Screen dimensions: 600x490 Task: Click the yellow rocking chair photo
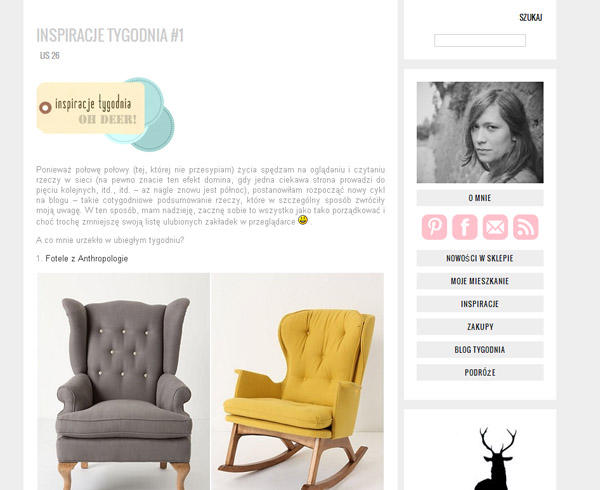[298, 381]
